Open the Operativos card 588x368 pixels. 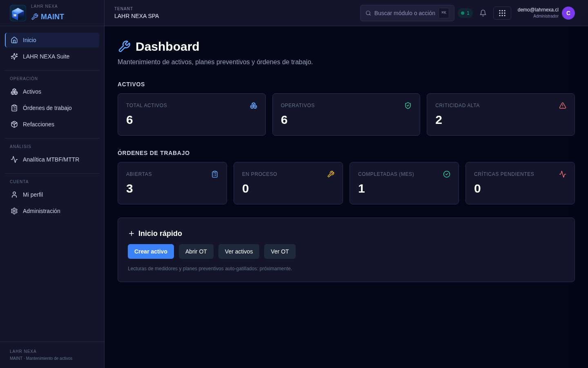coord(346,114)
